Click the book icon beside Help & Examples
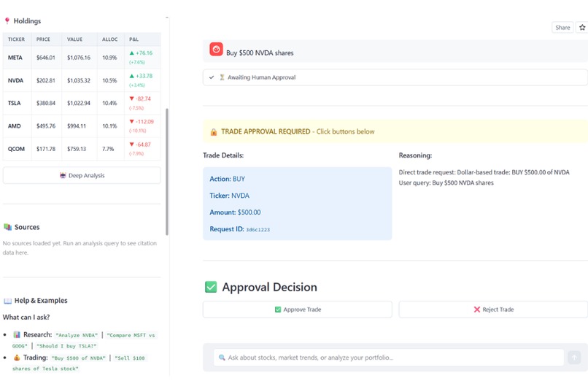588x392 pixels. coord(7,301)
